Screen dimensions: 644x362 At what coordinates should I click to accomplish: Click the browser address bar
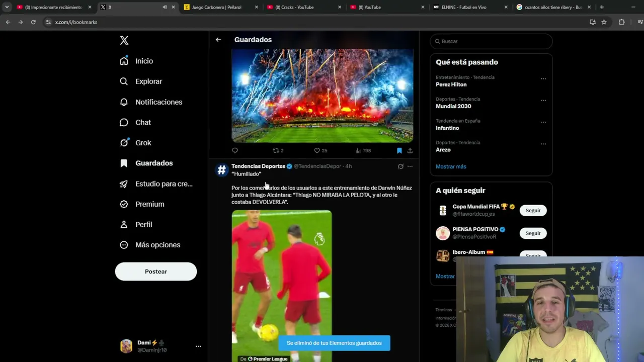pyautogui.click(x=317, y=22)
